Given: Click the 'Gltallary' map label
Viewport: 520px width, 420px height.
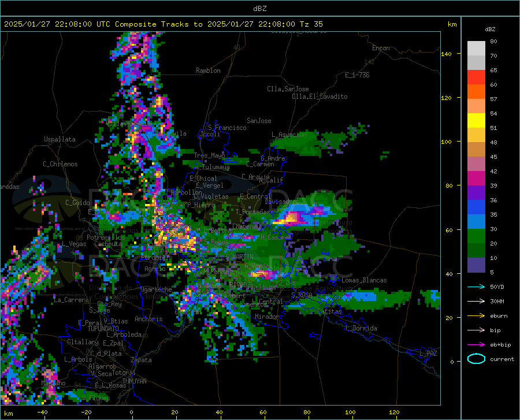Looking at the screenshot, I should point(83,342).
